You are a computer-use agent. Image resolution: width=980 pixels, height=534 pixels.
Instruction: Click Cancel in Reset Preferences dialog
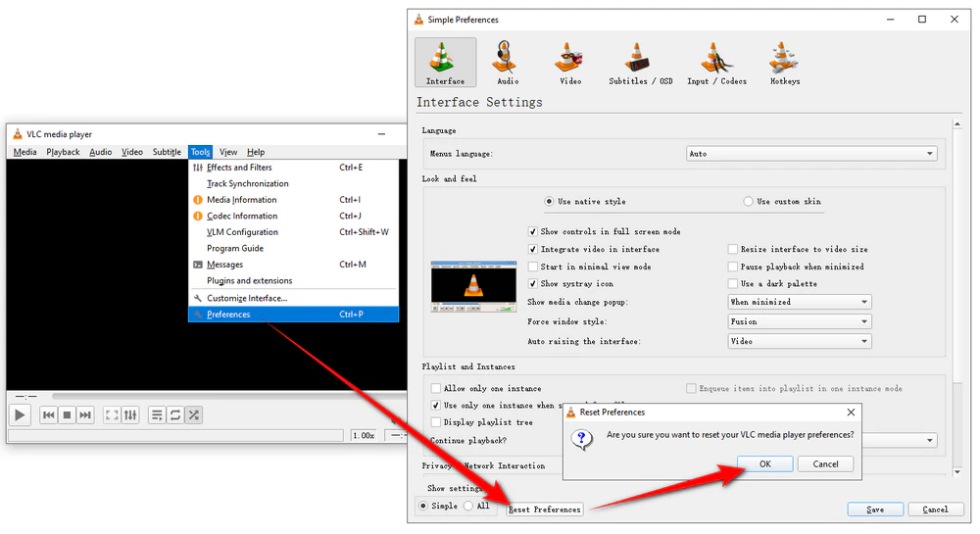pos(825,464)
